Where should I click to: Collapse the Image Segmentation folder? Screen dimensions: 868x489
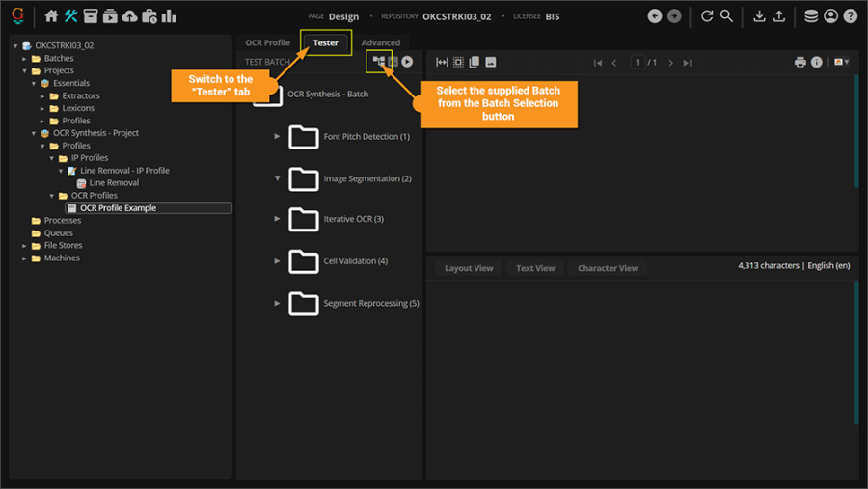[x=277, y=178]
